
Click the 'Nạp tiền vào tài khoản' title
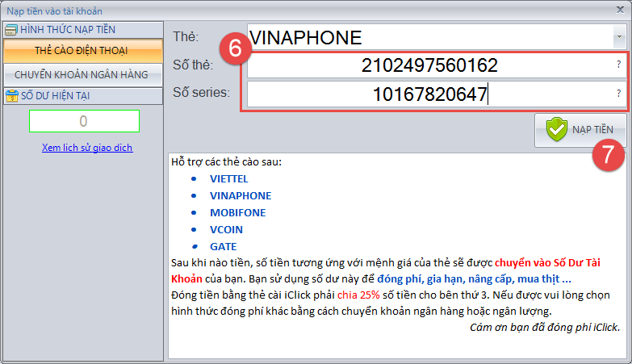(54, 11)
